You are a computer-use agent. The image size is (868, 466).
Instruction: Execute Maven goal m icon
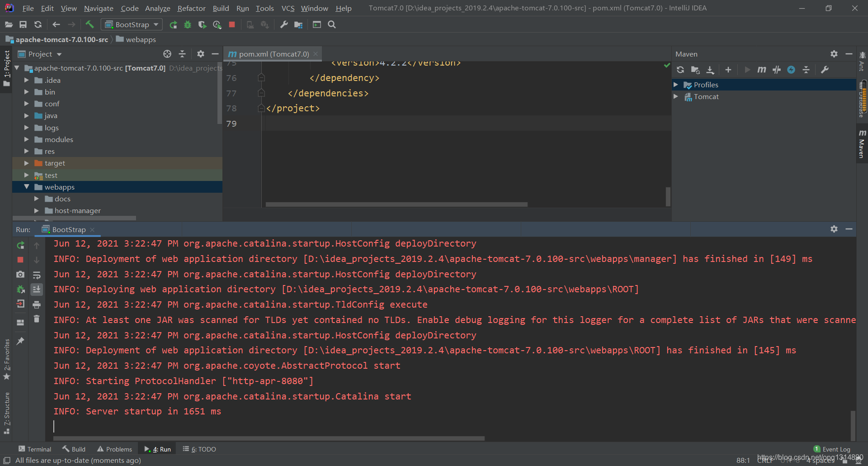762,70
